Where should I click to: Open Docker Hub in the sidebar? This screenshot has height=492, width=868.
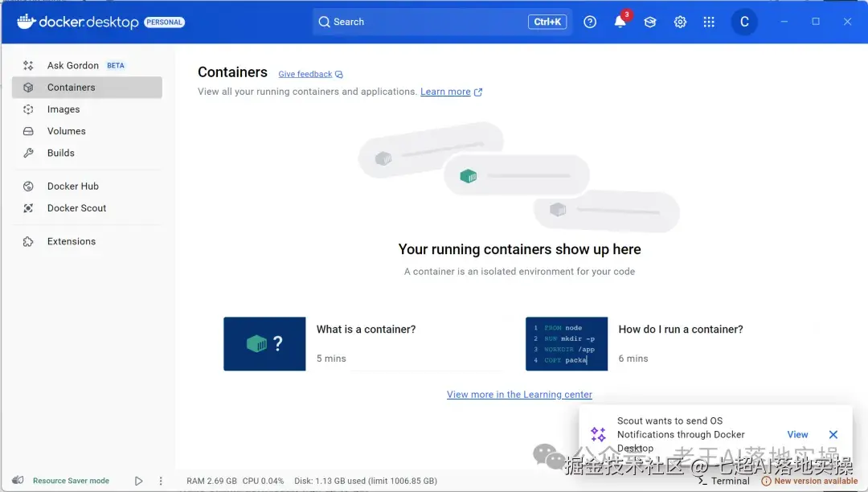(x=87, y=187)
